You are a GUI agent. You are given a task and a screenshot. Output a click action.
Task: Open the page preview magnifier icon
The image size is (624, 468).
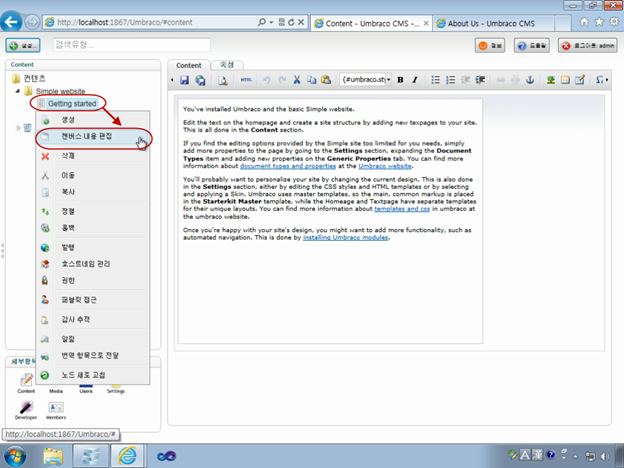tap(222, 80)
